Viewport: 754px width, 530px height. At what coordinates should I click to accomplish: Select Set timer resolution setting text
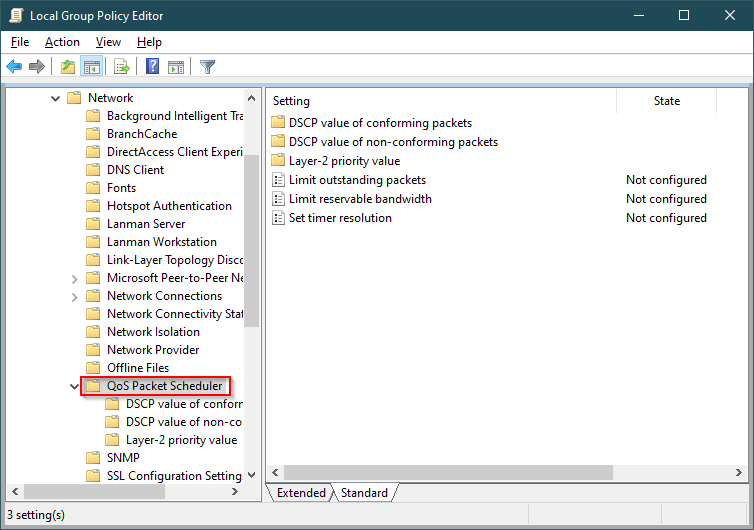[340, 218]
